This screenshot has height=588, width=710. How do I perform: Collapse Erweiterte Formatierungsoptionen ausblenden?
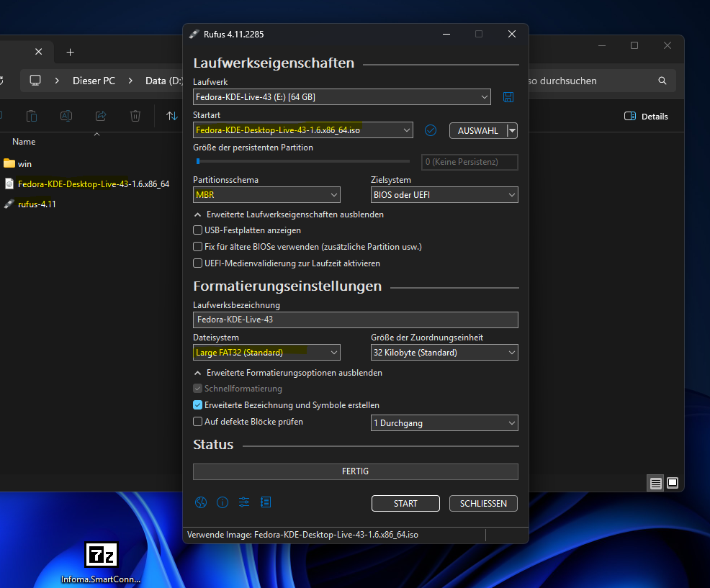pyautogui.click(x=289, y=373)
